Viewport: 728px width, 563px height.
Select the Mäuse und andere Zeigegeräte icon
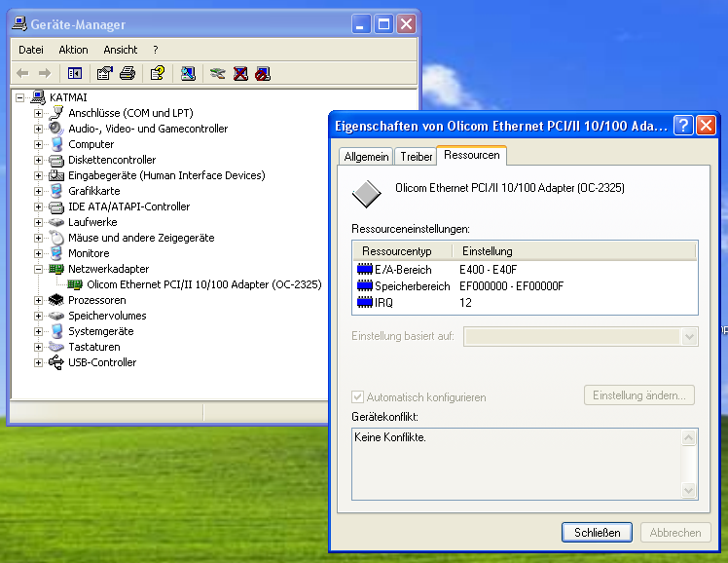point(56,238)
